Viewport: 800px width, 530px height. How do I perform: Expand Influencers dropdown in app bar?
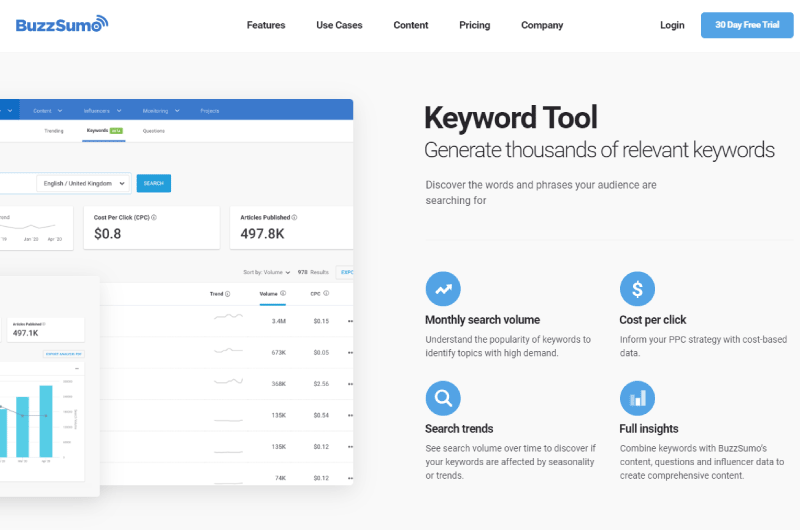(x=103, y=111)
